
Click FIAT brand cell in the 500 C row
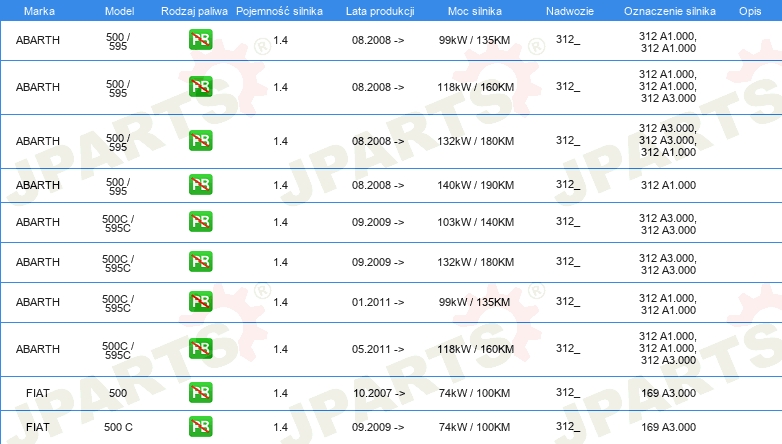click(x=37, y=427)
